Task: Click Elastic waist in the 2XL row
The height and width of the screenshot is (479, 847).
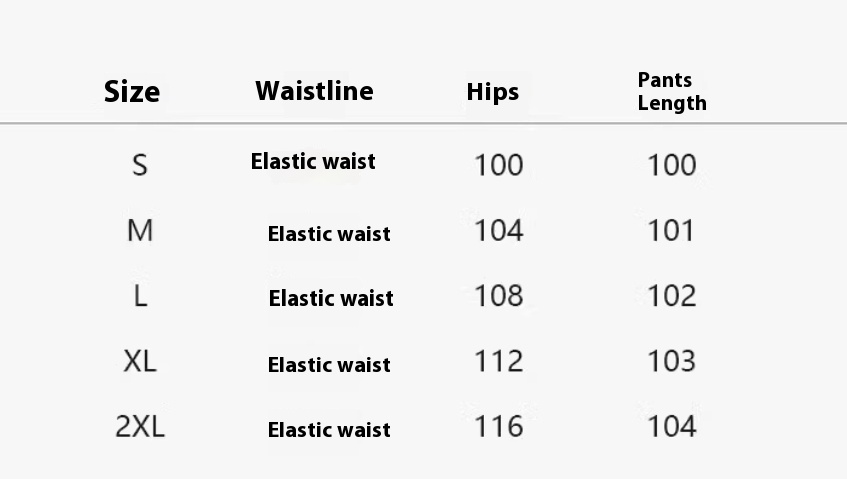Action: (329, 430)
